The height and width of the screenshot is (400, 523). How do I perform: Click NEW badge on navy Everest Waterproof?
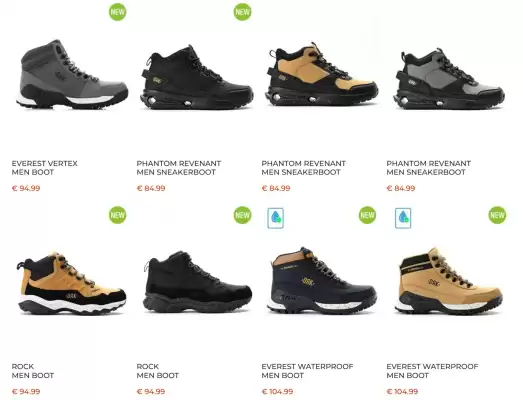367,215
